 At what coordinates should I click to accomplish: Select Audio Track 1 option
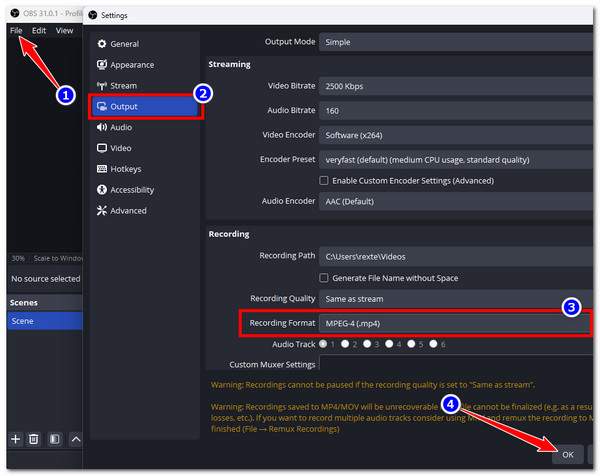point(323,344)
